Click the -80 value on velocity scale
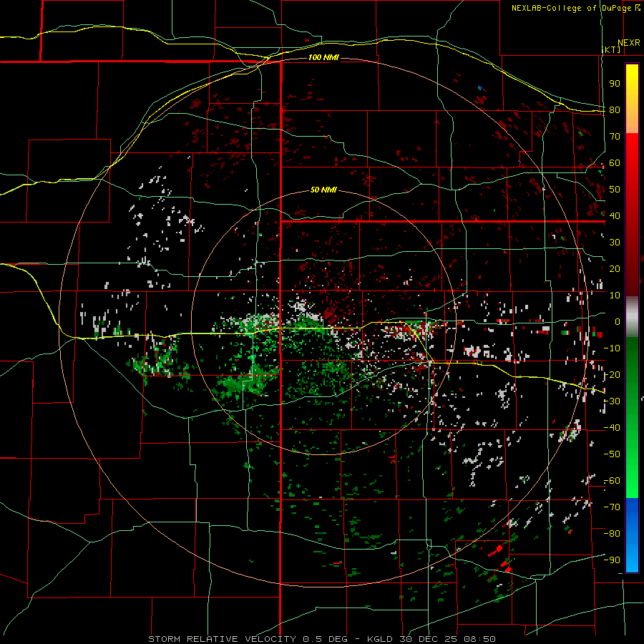Image resolution: width=644 pixels, height=644 pixels. [x=612, y=534]
